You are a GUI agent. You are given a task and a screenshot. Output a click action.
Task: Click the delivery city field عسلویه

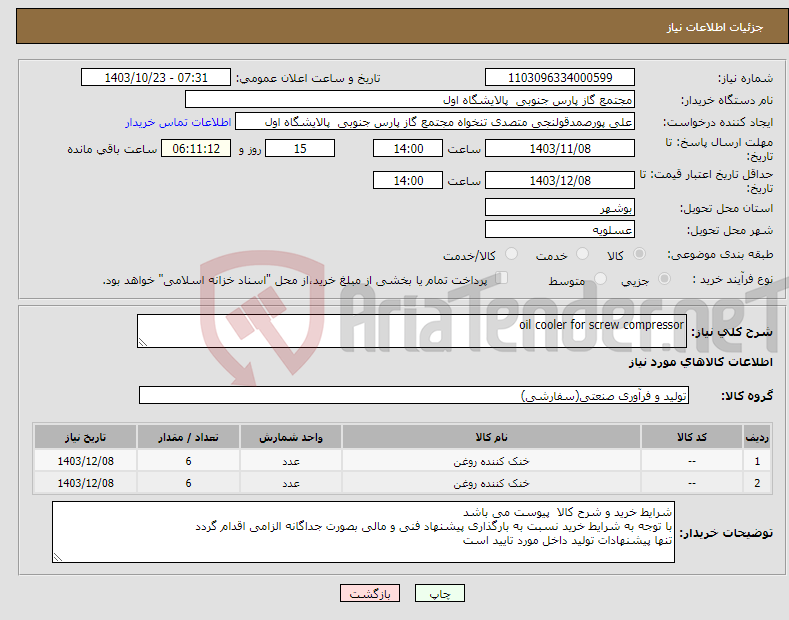(x=560, y=229)
